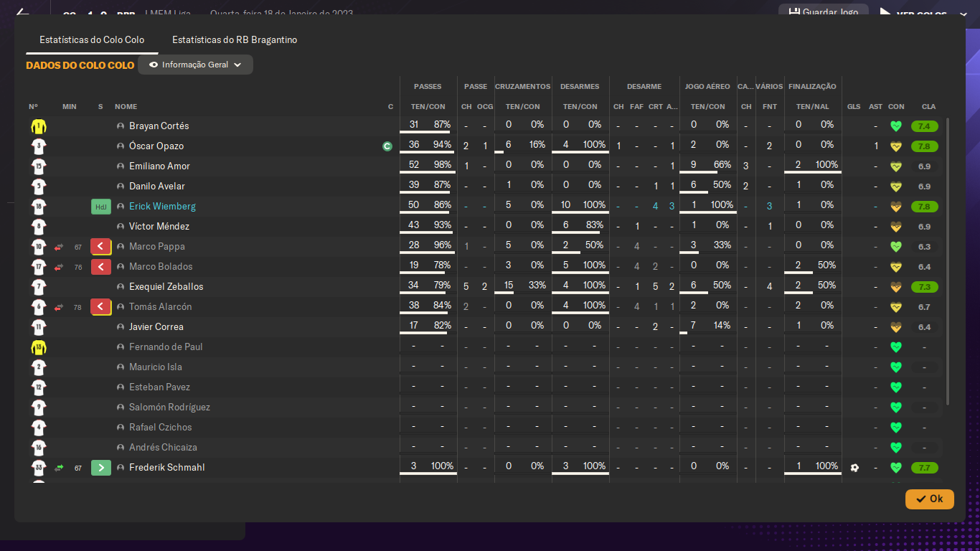The height and width of the screenshot is (551, 980).
Task: Click person icon beside Danilo Avelar
Action: [121, 187]
